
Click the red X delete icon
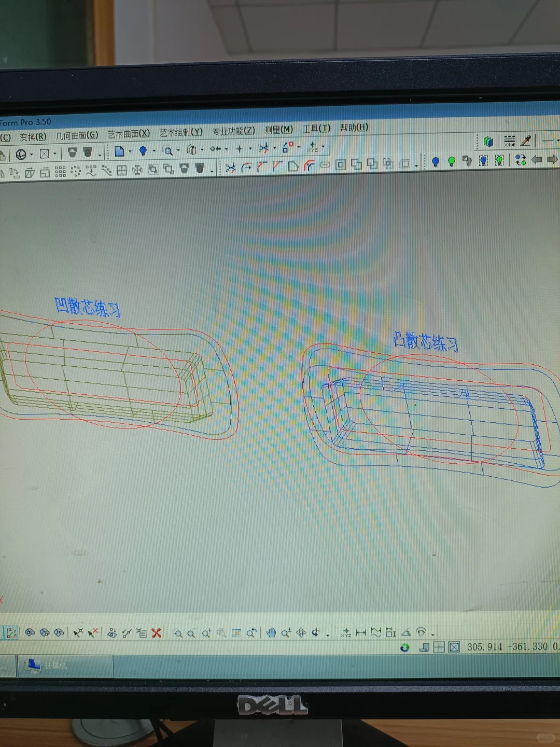(x=157, y=633)
